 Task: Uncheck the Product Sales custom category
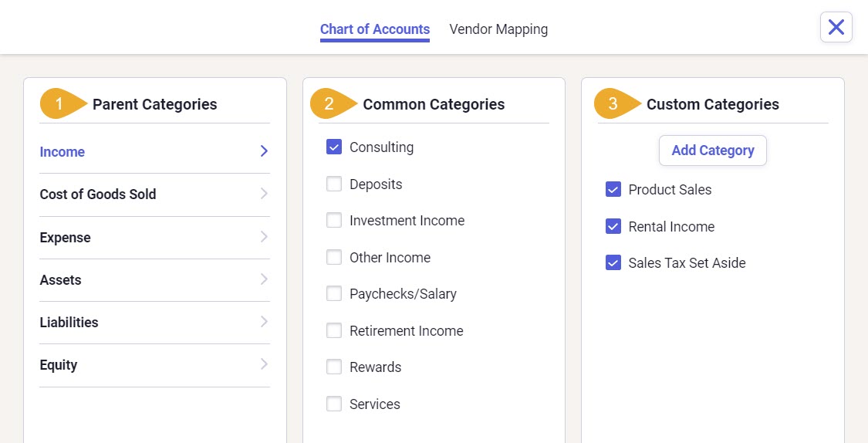click(613, 189)
